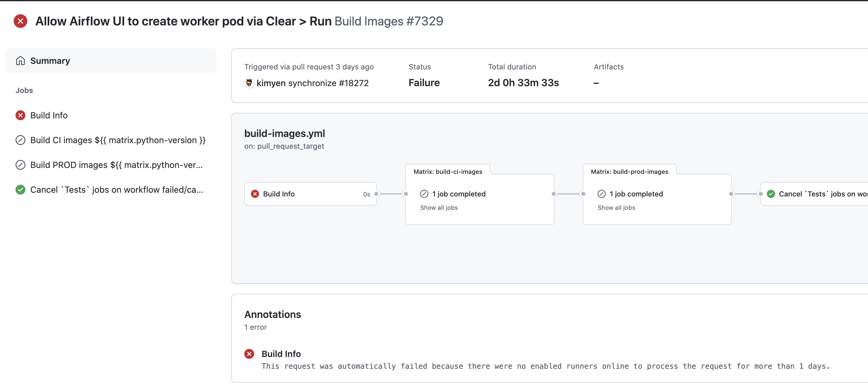Screen dimensions: 868x383
Task: Click the kimyen username link
Action: 271,83
